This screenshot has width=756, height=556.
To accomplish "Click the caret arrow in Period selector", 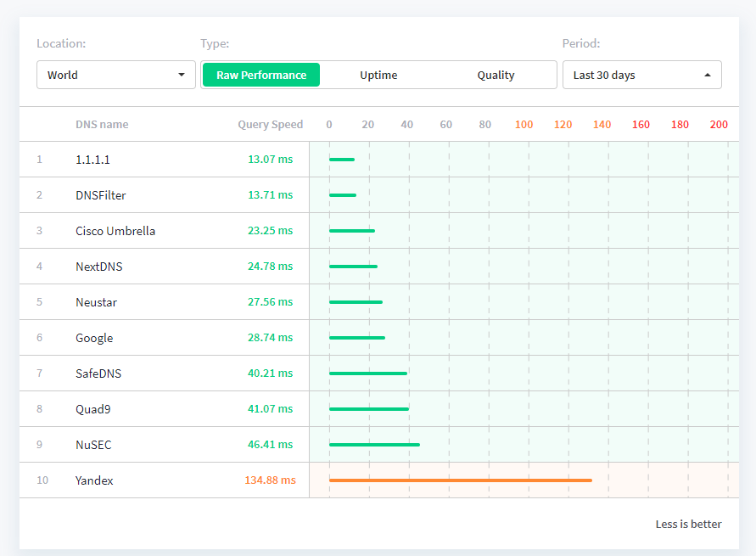I will coord(708,75).
